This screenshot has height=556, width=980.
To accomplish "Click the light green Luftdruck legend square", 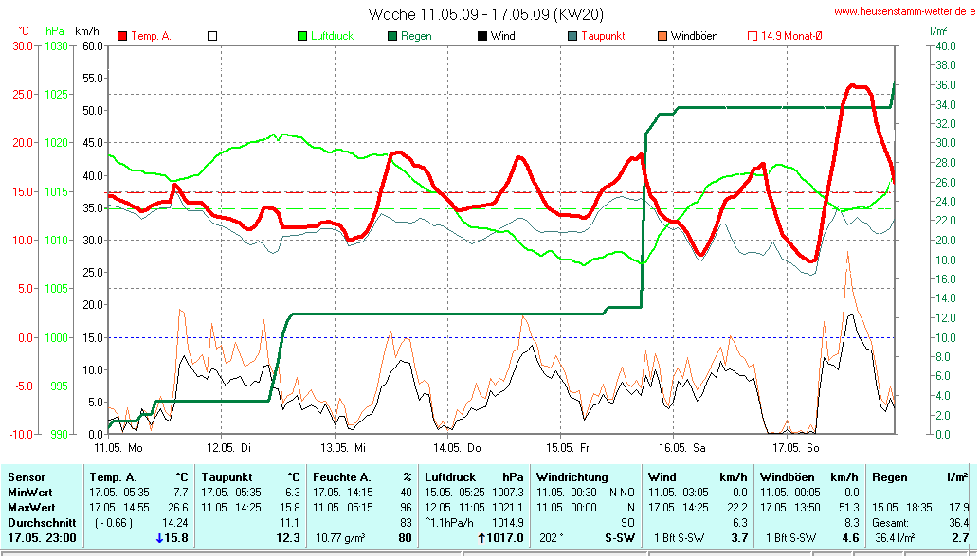I will click(x=302, y=36).
